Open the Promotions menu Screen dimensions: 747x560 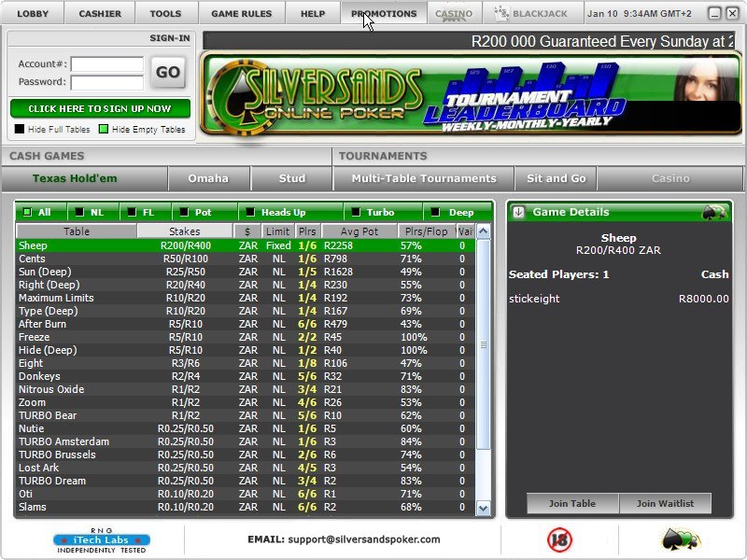pyautogui.click(x=384, y=14)
